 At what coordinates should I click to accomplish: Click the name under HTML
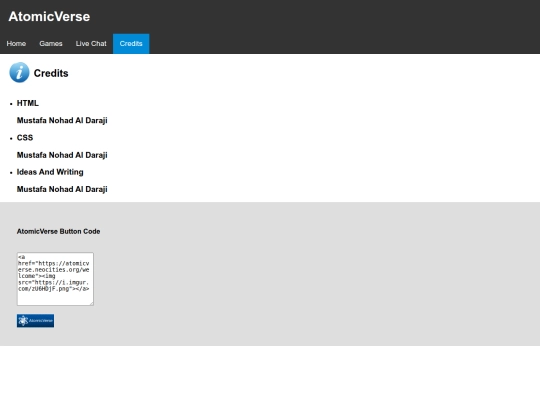[62, 120]
